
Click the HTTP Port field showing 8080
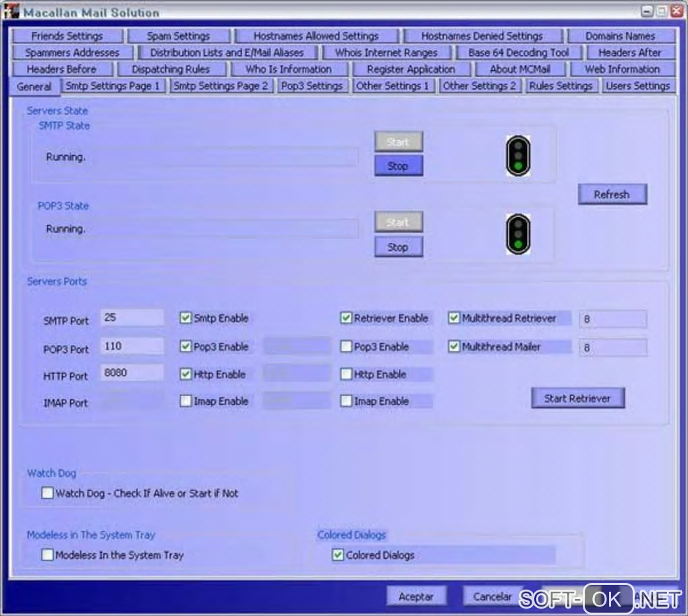[132, 373]
